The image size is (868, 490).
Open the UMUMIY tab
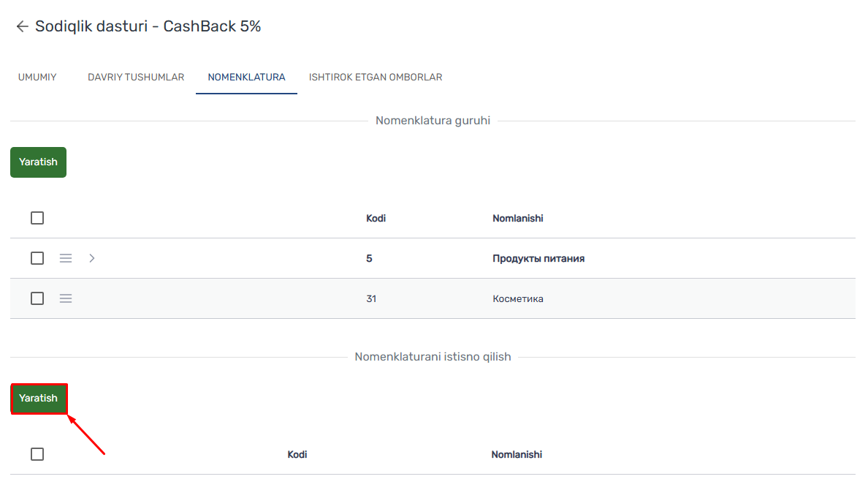point(37,77)
